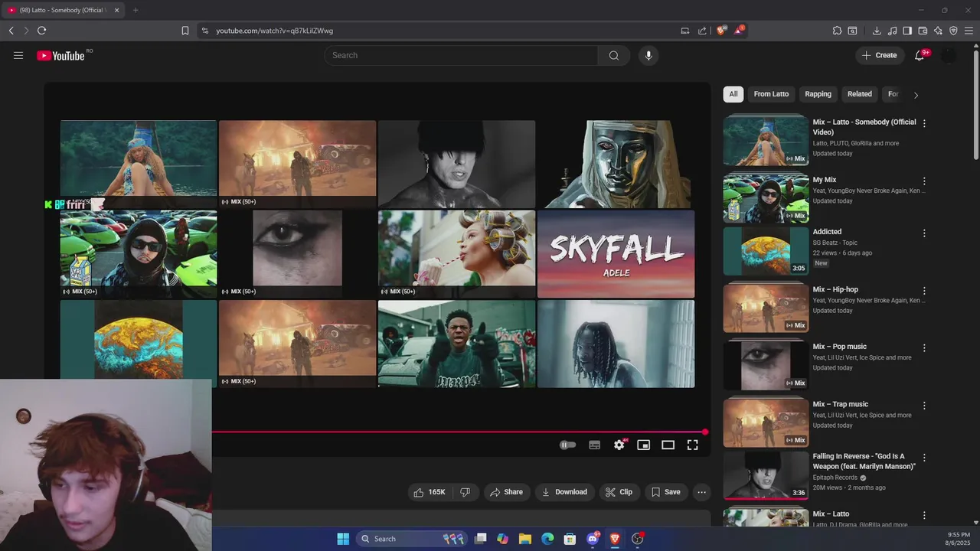Click the Create button
This screenshot has height=551, width=980.
coord(879,55)
